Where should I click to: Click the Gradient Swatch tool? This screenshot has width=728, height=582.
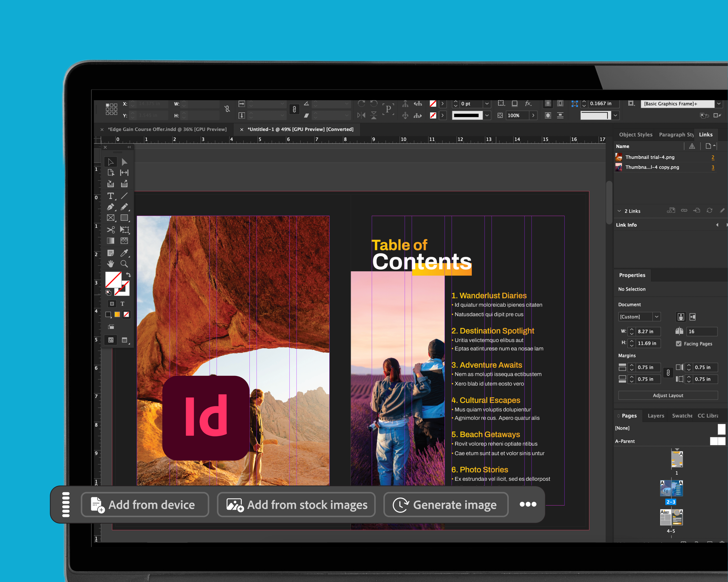point(110,241)
